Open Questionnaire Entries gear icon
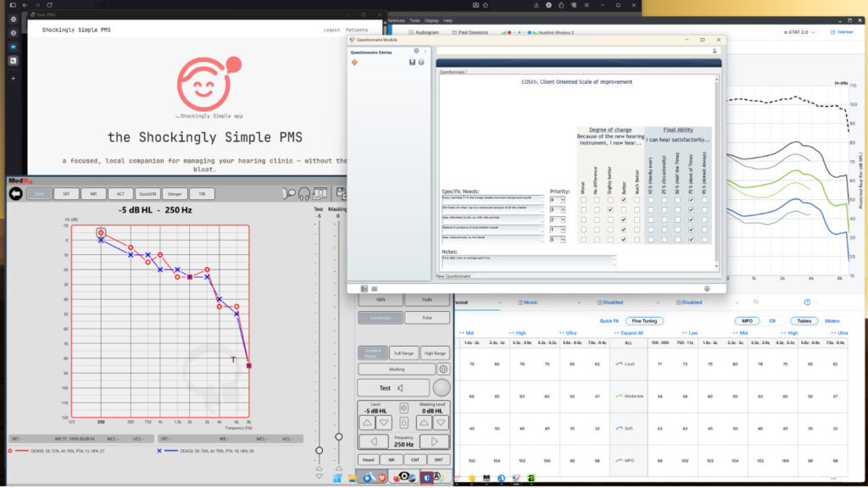This screenshot has width=868, height=488. 416,52
